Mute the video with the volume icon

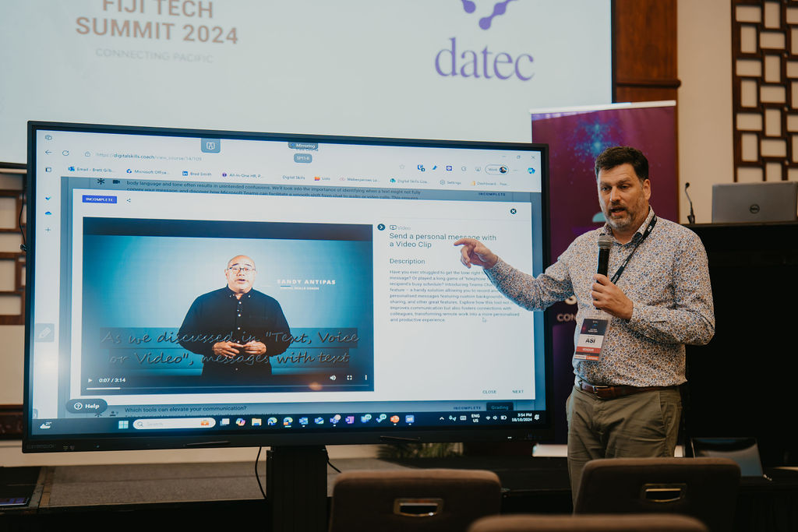(x=333, y=378)
